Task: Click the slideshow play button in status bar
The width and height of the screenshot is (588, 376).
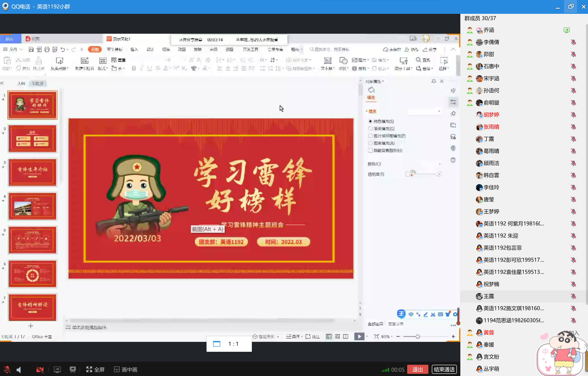Action: pos(359,336)
